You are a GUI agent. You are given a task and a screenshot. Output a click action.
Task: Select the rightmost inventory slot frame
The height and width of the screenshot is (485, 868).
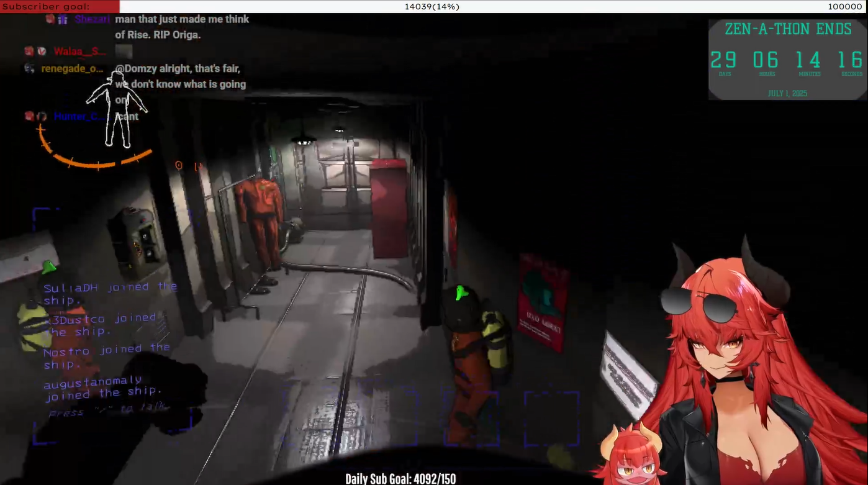click(552, 419)
